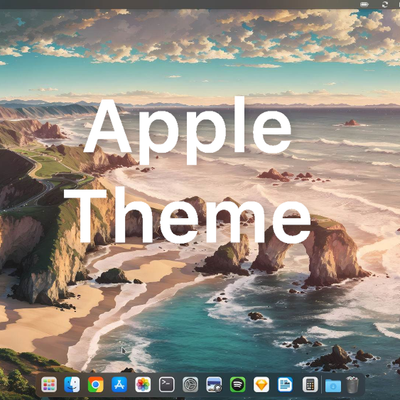The height and width of the screenshot is (400, 400).
Task: Launch the Sketch diamond icon
Action: (x=261, y=385)
